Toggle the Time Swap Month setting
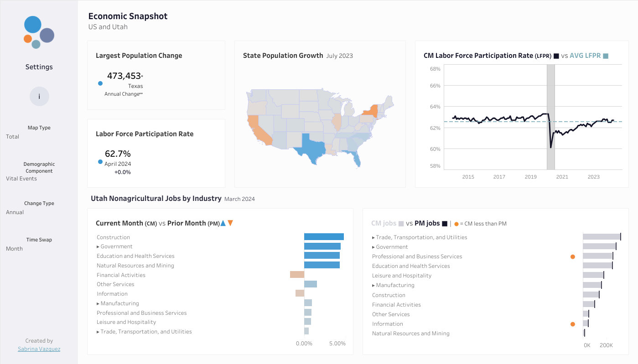The width and height of the screenshot is (638, 364). click(14, 249)
